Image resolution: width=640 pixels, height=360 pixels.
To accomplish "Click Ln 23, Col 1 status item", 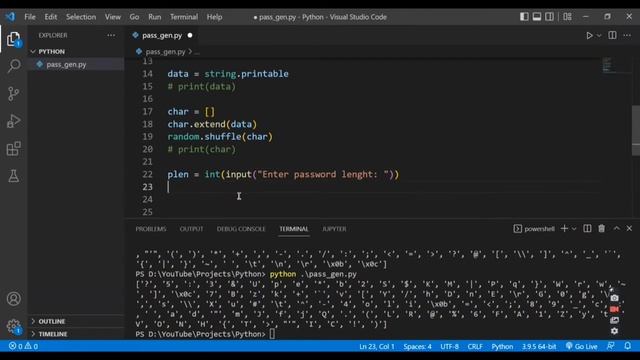I will pos(377,347).
